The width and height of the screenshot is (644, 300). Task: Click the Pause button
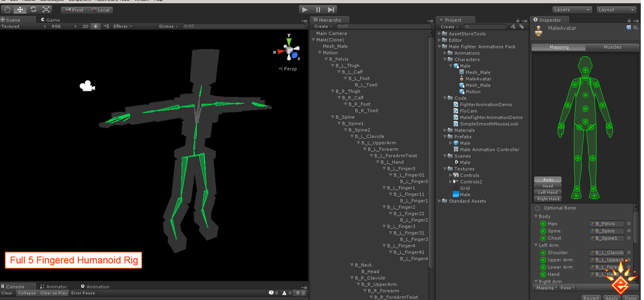pos(318,9)
